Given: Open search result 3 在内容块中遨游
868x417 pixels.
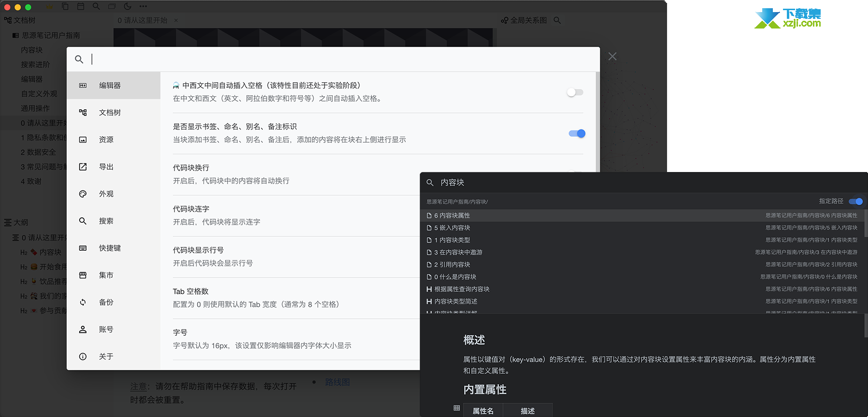Looking at the screenshot, I should (642, 252).
